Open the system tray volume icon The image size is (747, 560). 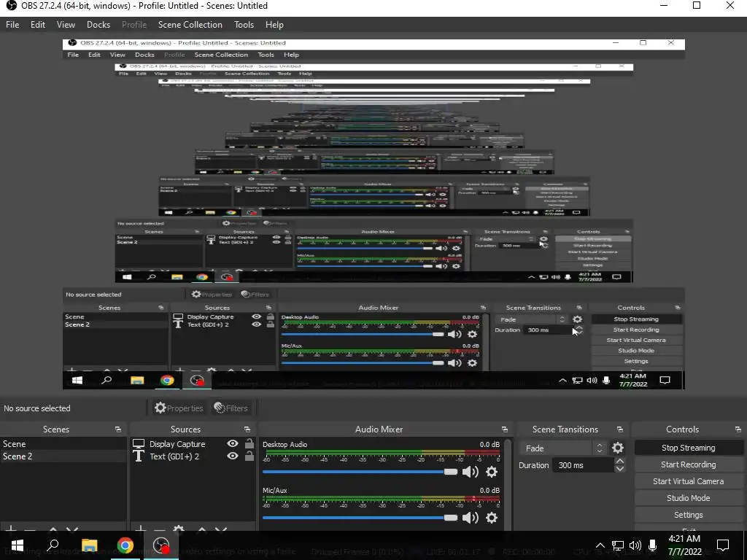click(x=635, y=545)
